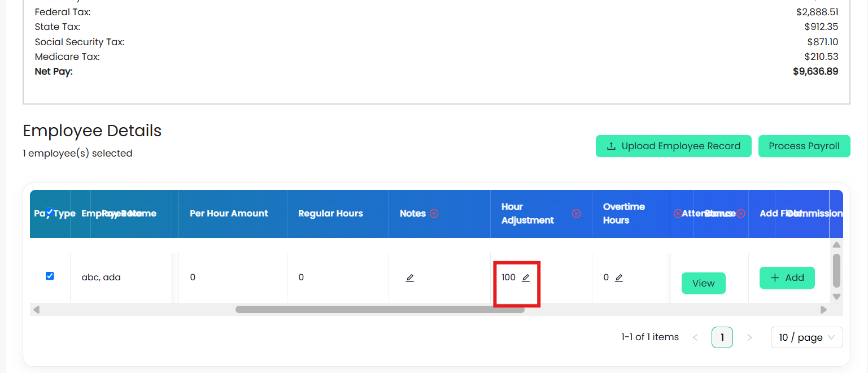Click the left arrow of the horizontal scrollbar
This screenshot has width=868, height=373.
coord(37,310)
